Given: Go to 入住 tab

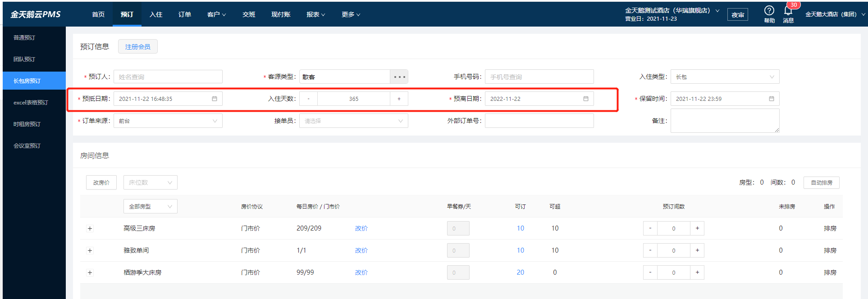Looking at the screenshot, I should coord(156,14).
